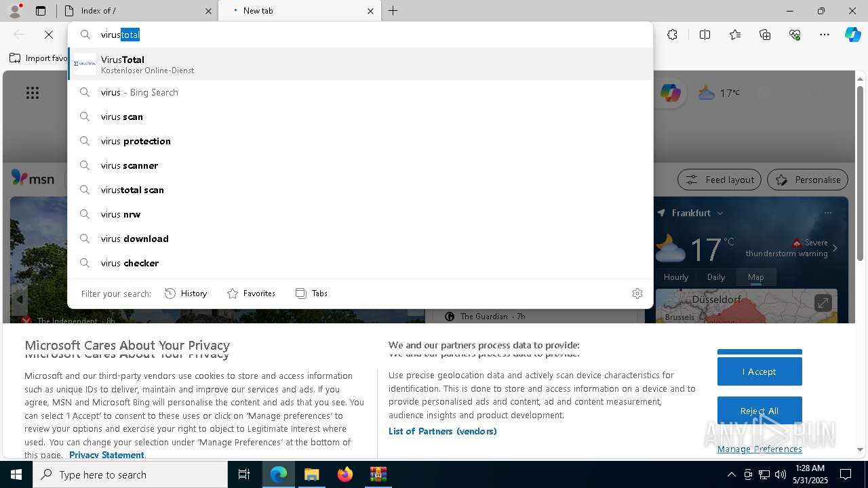Open the Collections toolbar icon
Viewport: 868px width, 488px height.
click(765, 35)
